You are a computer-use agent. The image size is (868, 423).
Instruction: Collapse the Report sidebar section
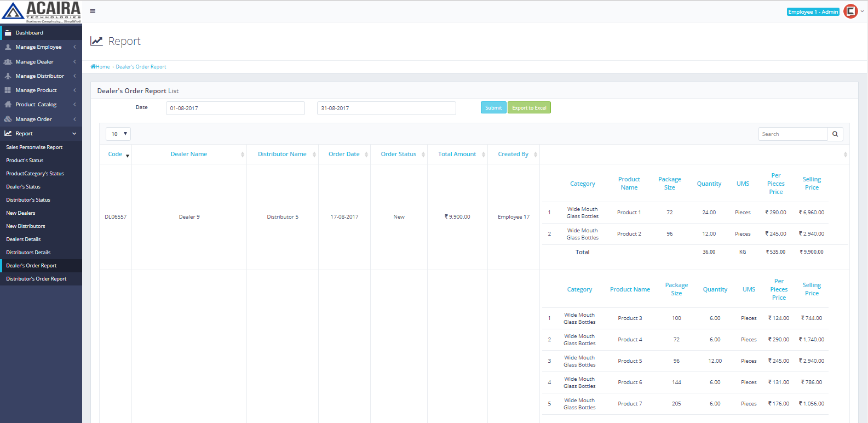[74, 134]
